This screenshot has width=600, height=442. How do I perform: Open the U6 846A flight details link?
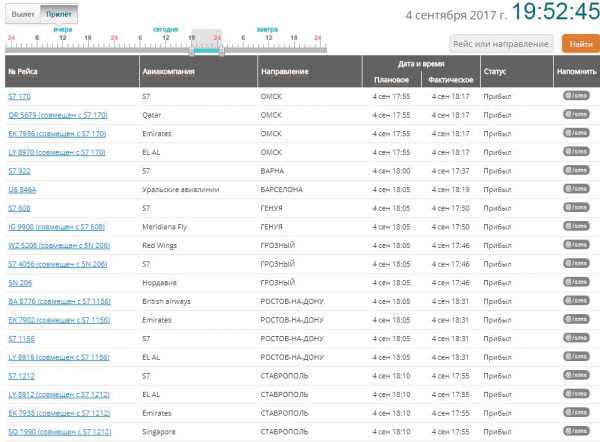click(x=21, y=189)
